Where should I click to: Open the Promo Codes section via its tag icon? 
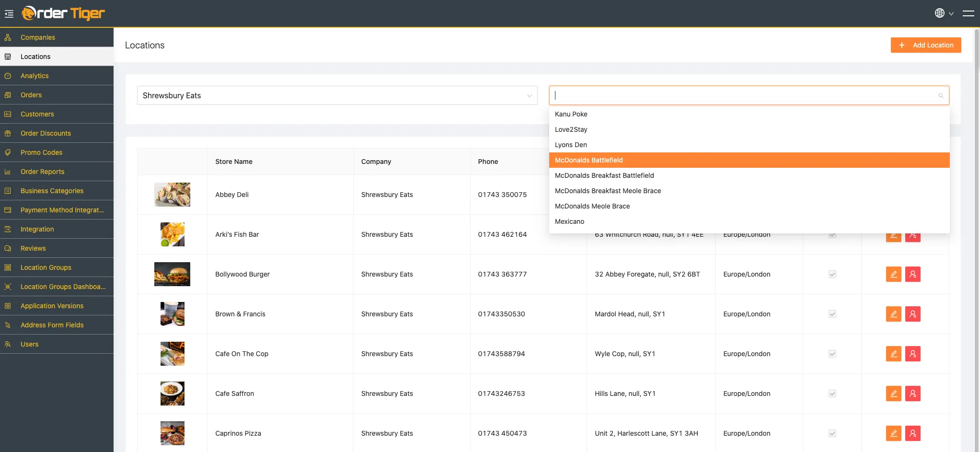point(8,152)
